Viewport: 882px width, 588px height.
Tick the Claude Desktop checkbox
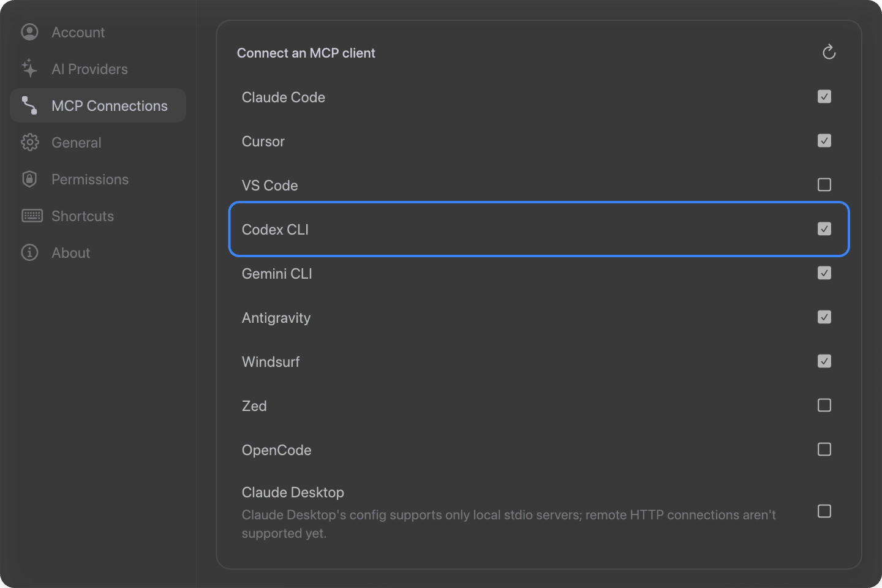(x=824, y=511)
